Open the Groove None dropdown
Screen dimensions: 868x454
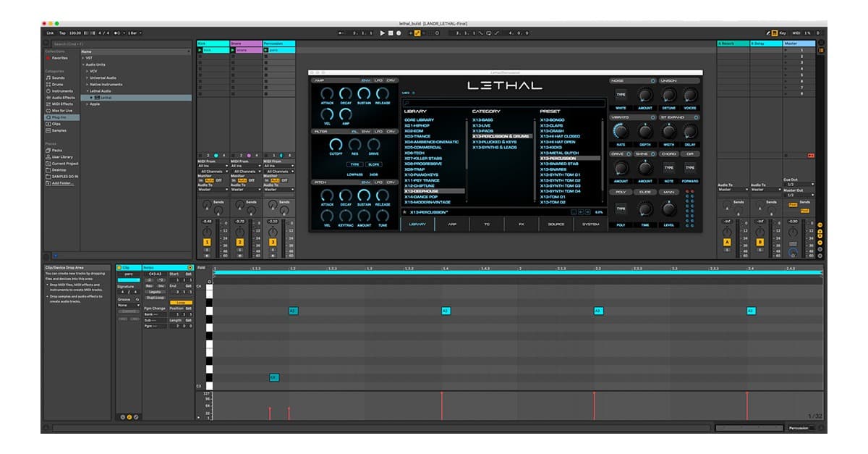(x=127, y=305)
